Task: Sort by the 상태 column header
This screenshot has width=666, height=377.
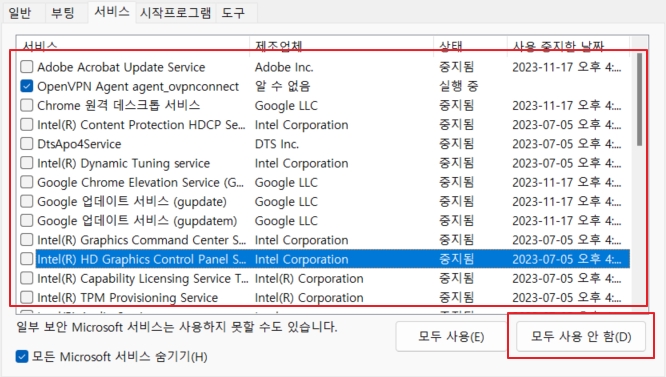Action: click(471, 45)
